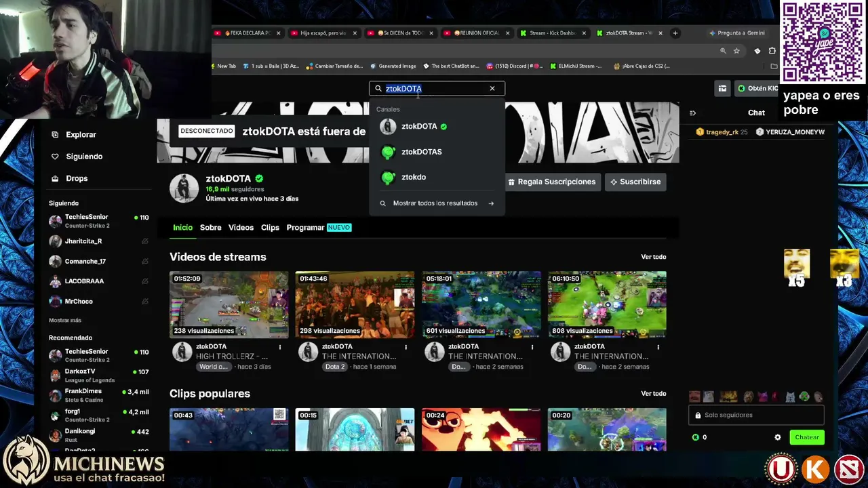The height and width of the screenshot is (488, 868).
Task: Focus the Solo seguidores chat input
Action: (757, 415)
